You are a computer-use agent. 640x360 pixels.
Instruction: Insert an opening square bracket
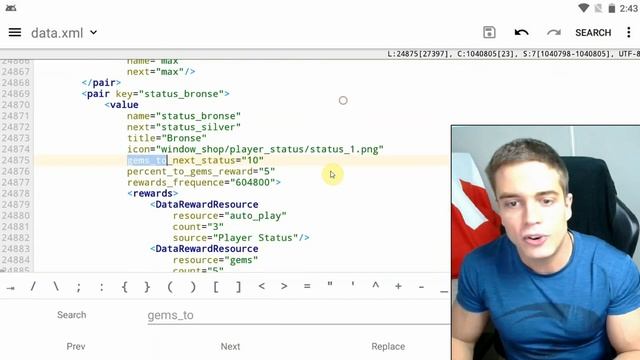[x=216, y=287]
